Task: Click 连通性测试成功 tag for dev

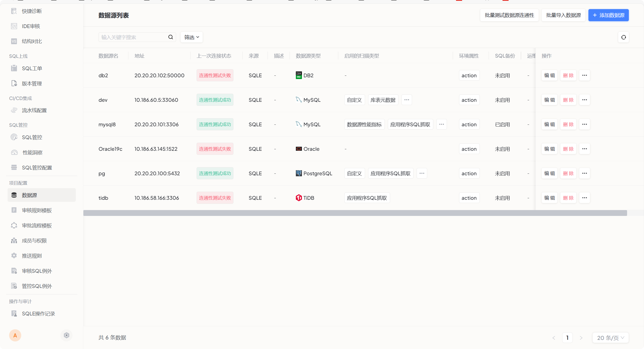Action: point(215,100)
